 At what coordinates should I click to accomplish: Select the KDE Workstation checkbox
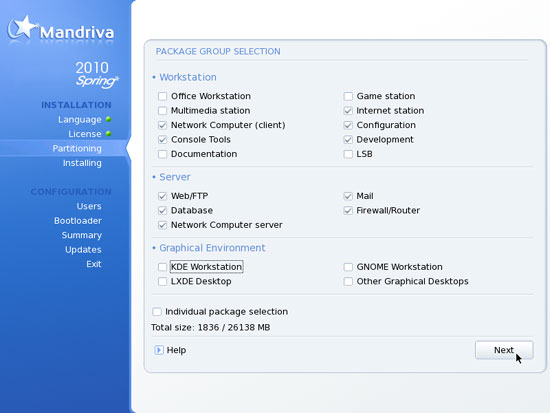tap(162, 267)
